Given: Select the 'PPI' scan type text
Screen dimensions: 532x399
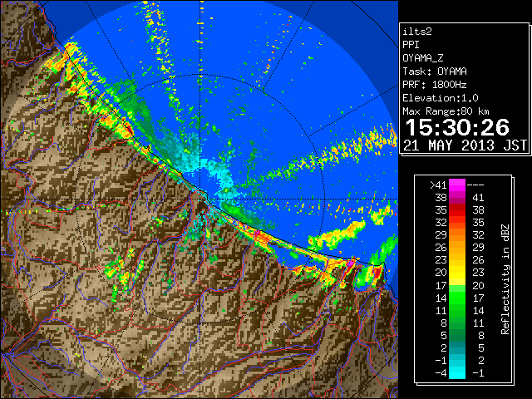Looking at the screenshot, I should tap(411, 45).
